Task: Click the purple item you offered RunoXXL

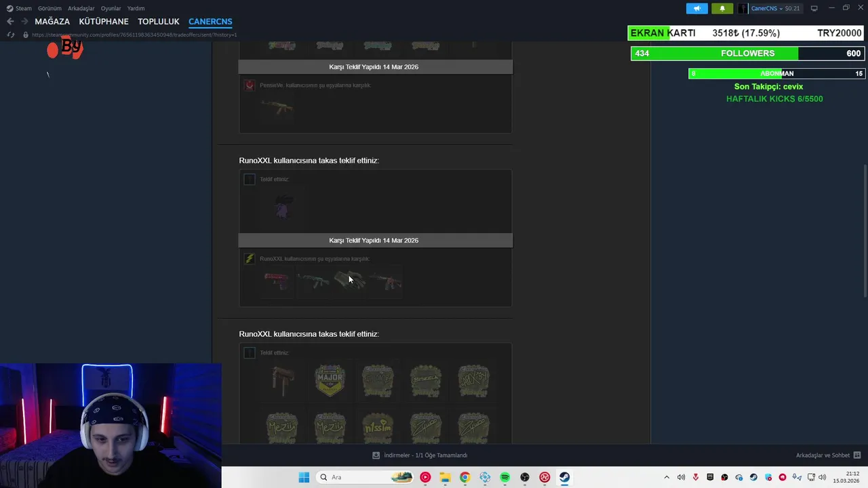Action: pos(283,207)
